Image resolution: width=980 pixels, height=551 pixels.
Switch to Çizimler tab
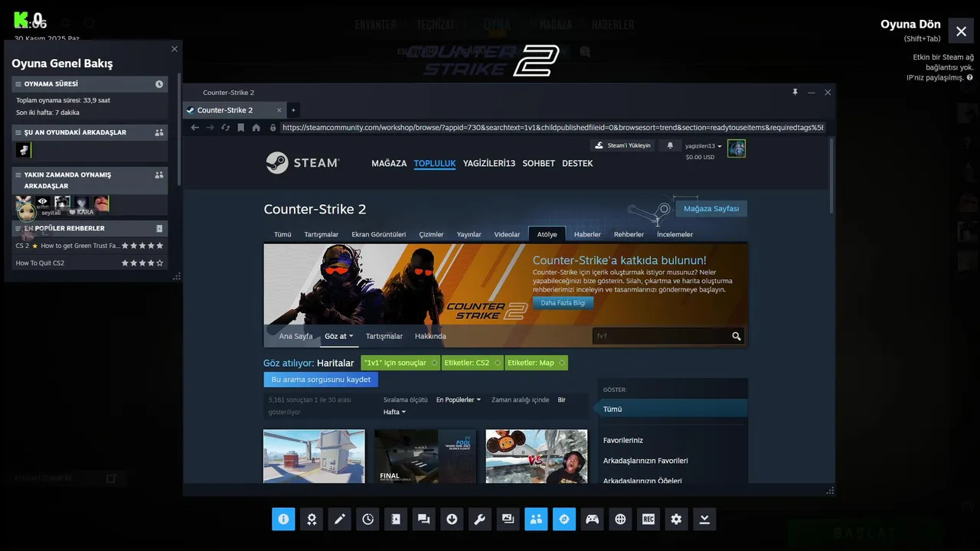(x=431, y=234)
